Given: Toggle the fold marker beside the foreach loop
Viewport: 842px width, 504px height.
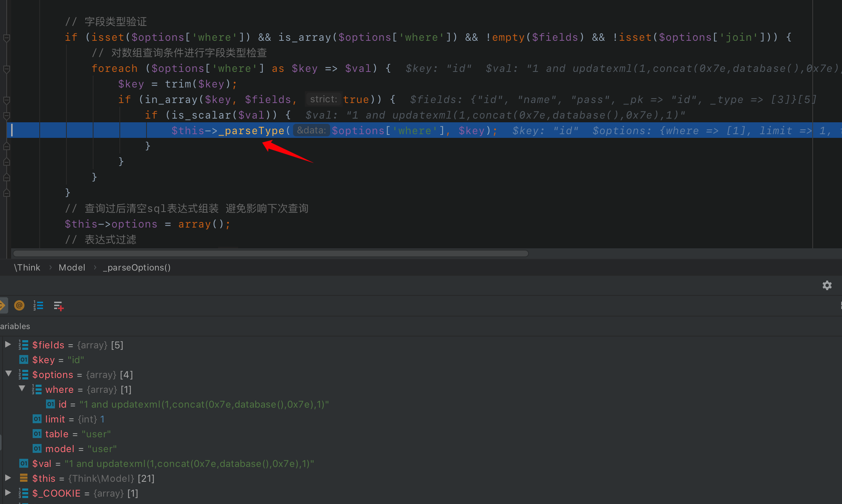Looking at the screenshot, I should (6, 69).
